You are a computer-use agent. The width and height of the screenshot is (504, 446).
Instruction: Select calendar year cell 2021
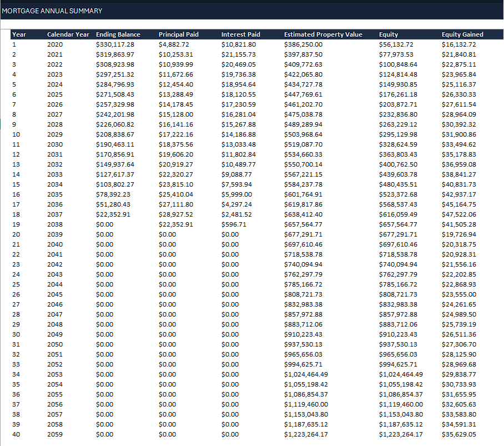click(x=55, y=54)
